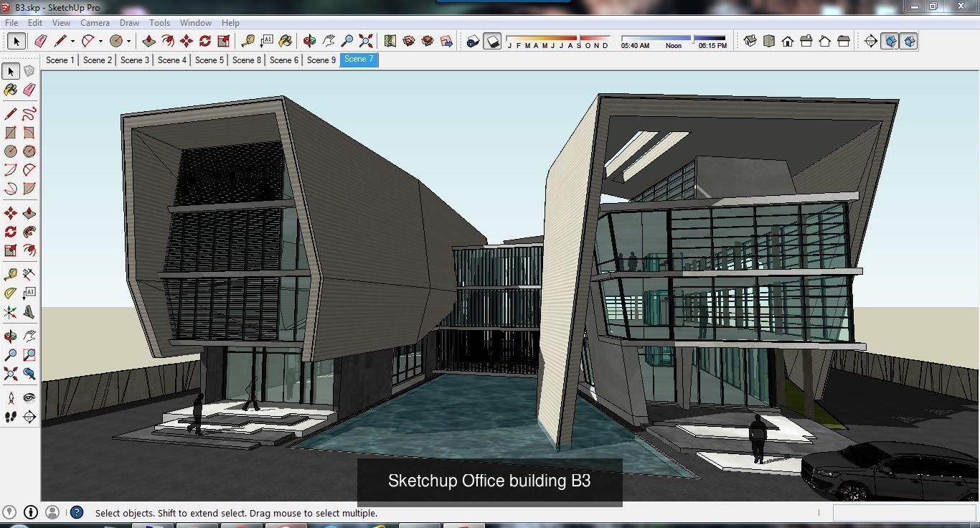The height and width of the screenshot is (528, 980).
Task: Select the Eraser tool in top toolbar
Action: 40,41
